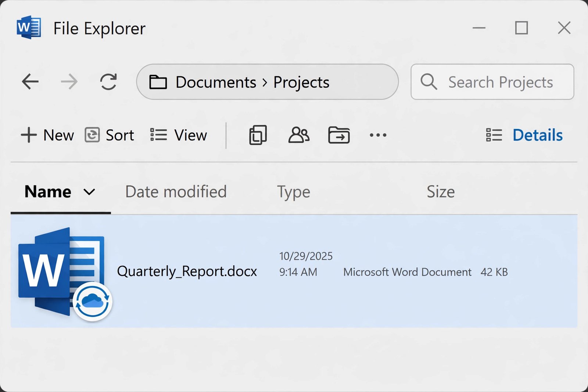
Task: Click the Word file icon of Quarterly_Report.docx
Action: 61,271
